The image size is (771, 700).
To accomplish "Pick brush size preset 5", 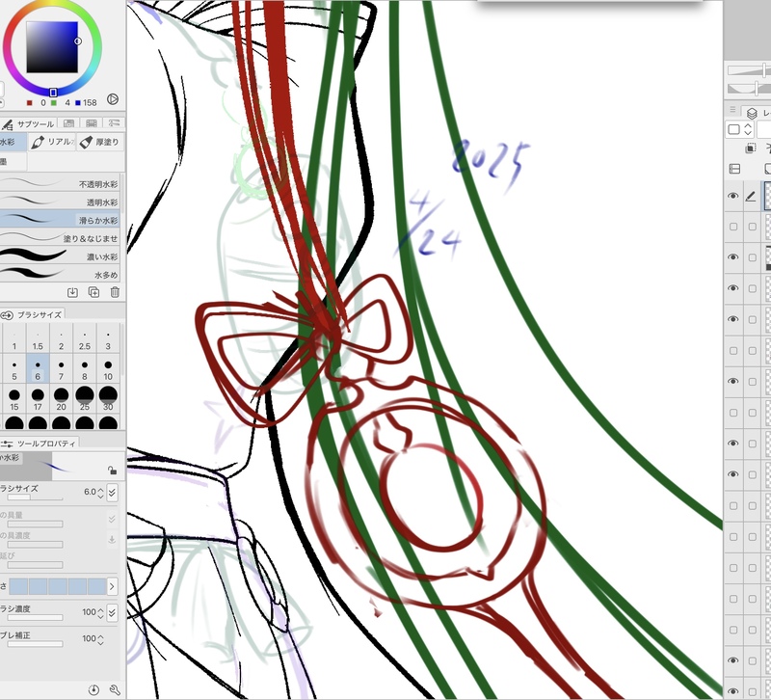I will click(x=14, y=370).
